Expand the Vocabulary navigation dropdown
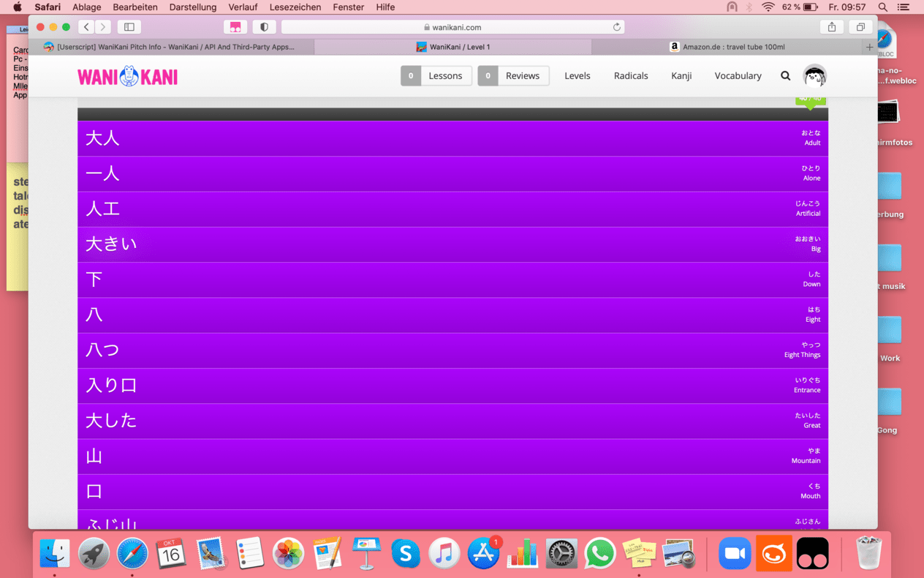Screen dimensions: 924x578 (x=738, y=75)
